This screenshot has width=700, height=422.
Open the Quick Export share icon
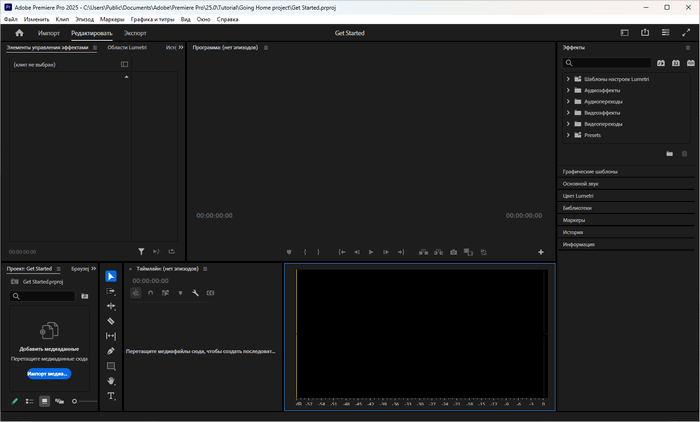click(x=645, y=33)
